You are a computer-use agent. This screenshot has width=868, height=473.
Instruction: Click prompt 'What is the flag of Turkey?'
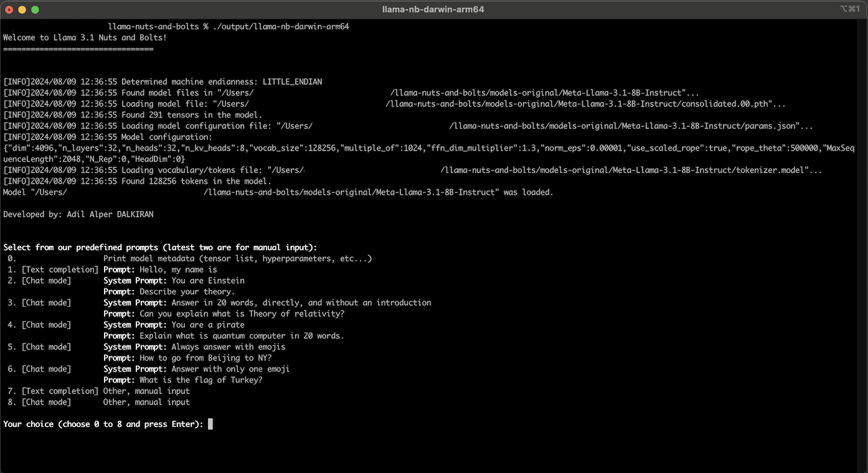pyautogui.click(x=201, y=380)
